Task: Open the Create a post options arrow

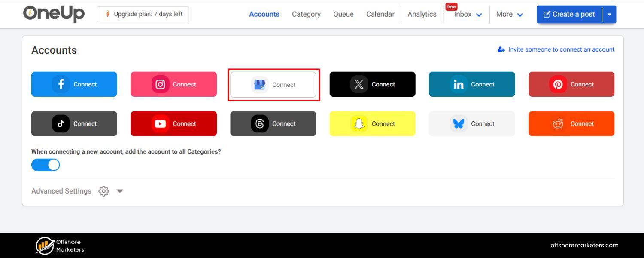Action: [609, 14]
